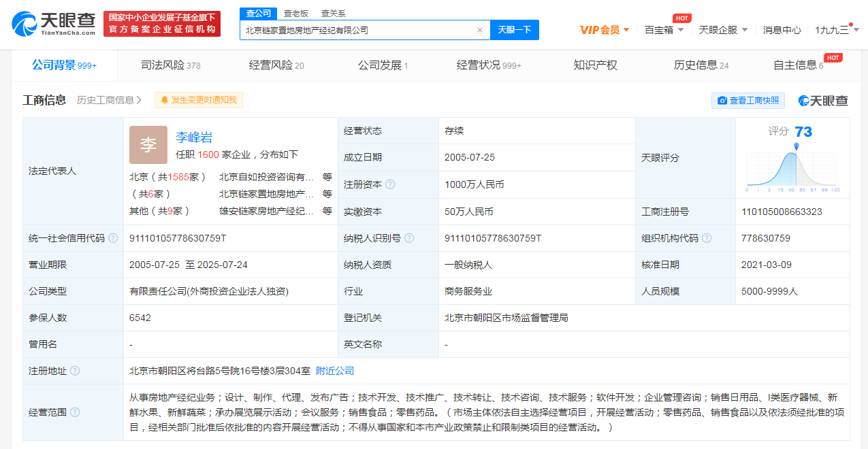
Task: Open the 知识产权 tab
Action: click(x=595, y=65)
